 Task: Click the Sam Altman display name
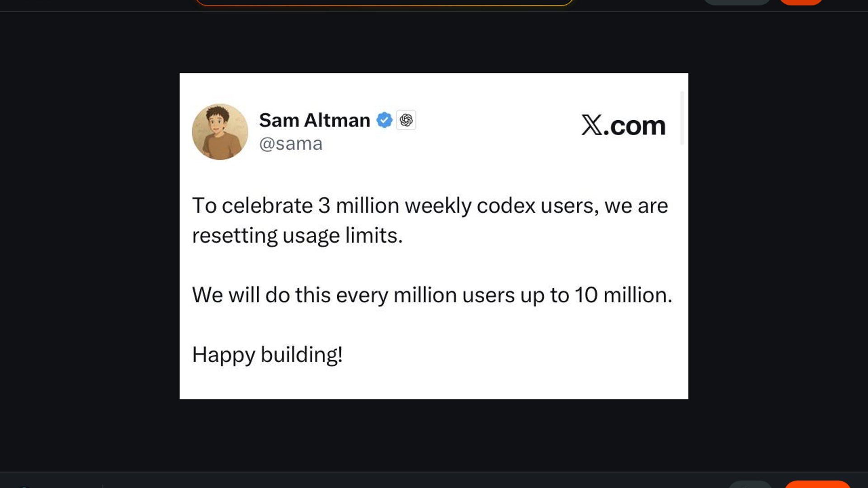point(314,120)
